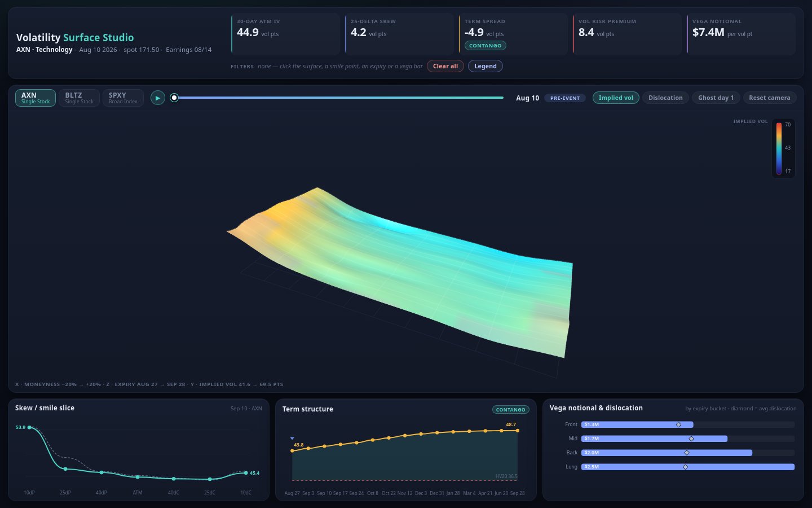This screenshot has height=508, width=812.
Task: Select the Jun 20 expiry point in term structure
Action: 501,431
